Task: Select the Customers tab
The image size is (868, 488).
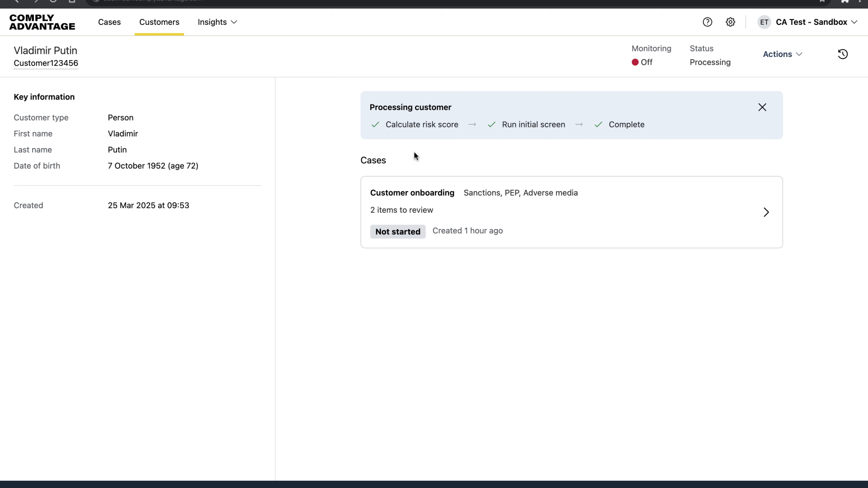Action: 159,22
